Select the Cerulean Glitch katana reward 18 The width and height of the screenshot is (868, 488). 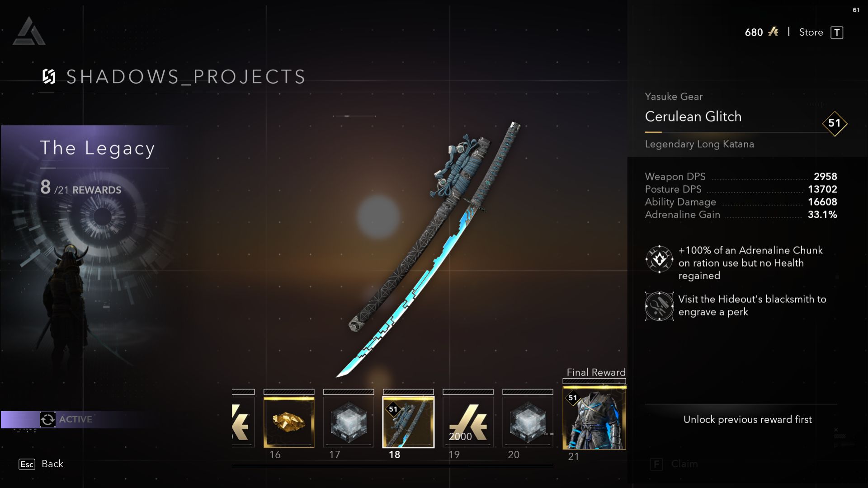coord(408,422)
